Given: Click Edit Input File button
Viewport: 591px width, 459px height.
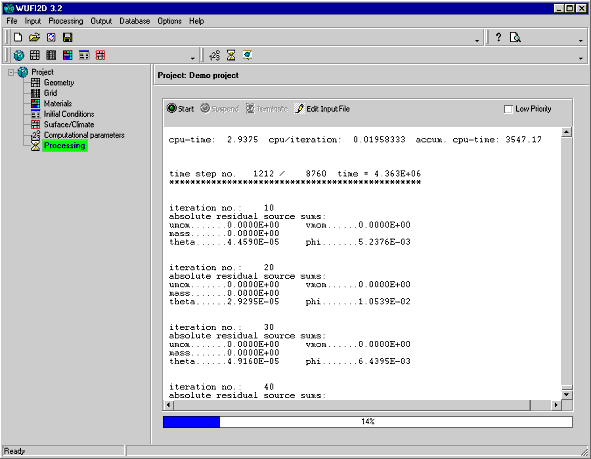Looking at the screenshot, I should coord(322,109).
